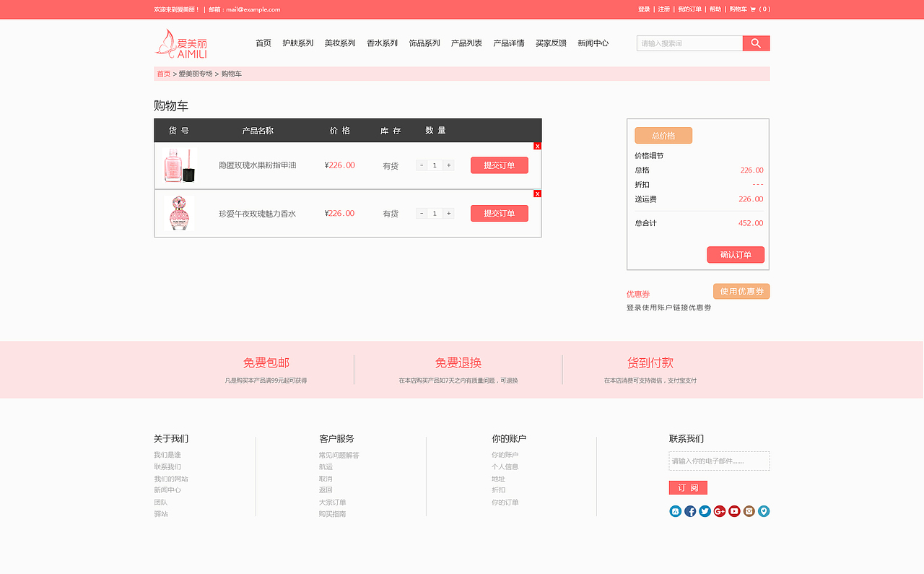
Task: Open the Periscope social icon
Action: click(764, 511)
